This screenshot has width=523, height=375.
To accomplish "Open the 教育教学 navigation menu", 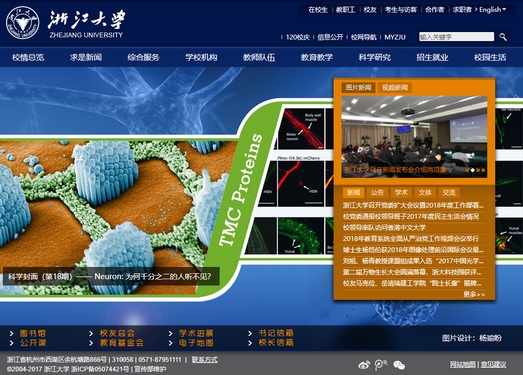I will 317,57.
